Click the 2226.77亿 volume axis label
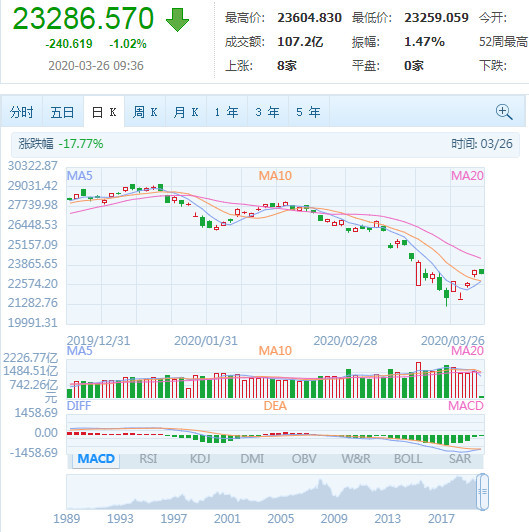The height and width of the screenshot is (532, 529). 31,358
